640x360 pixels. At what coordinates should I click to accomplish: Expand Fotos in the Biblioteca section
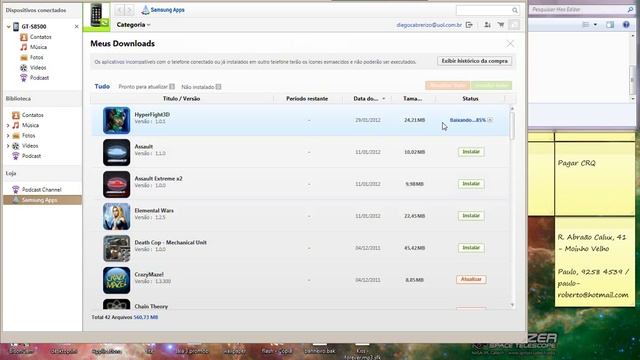(x=8, y=136)
